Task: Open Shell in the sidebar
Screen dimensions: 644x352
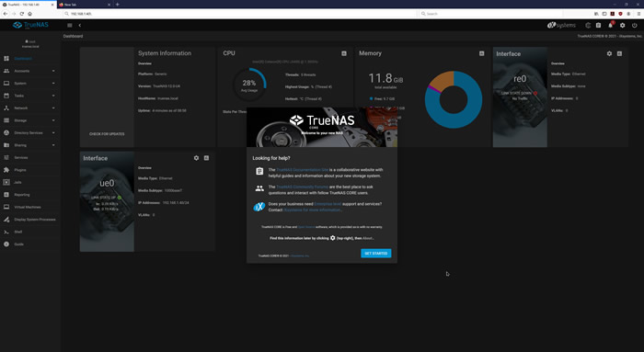Action: (x=30, y=232)
